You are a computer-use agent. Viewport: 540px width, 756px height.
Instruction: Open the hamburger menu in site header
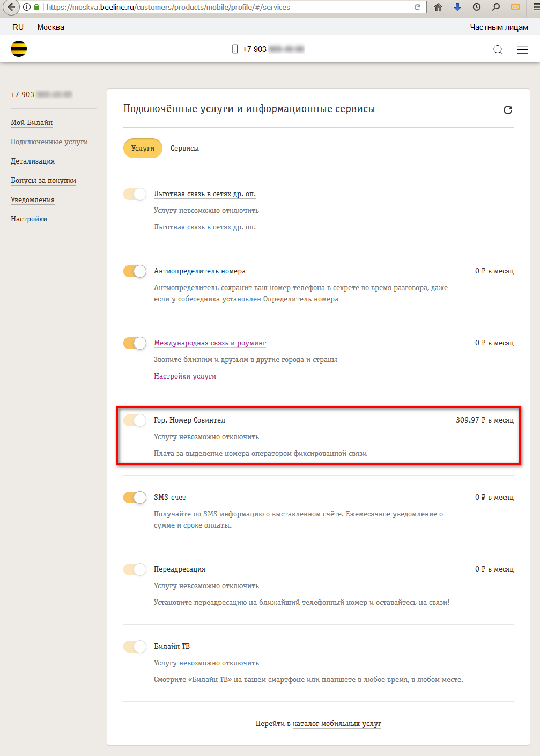(x=523, y=49)
